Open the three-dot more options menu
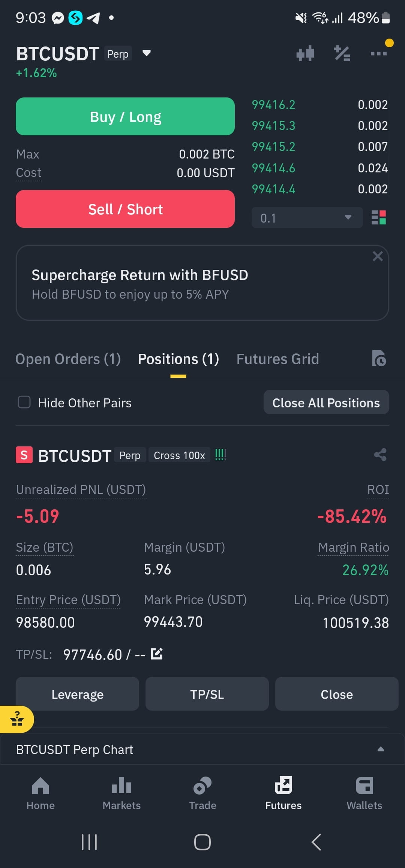This screenshot has height=868, width=405. 378,54
